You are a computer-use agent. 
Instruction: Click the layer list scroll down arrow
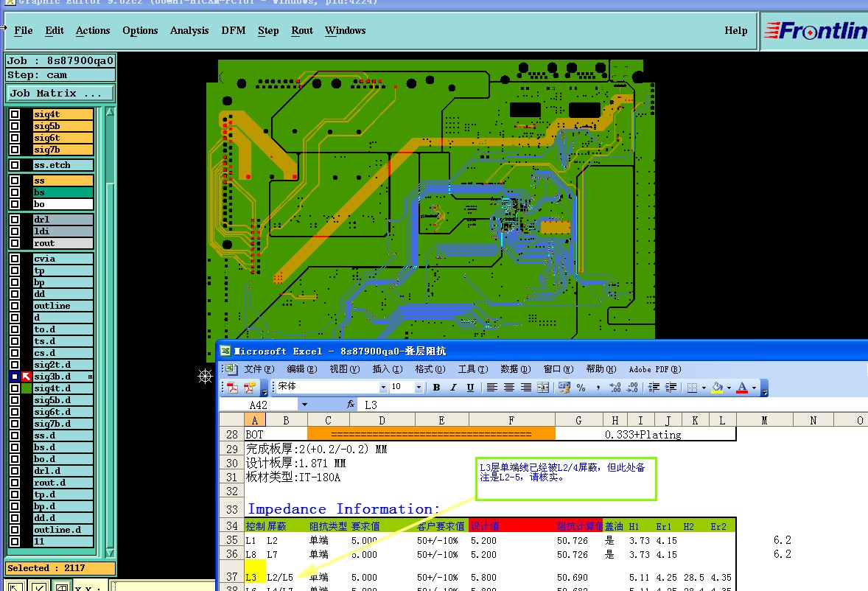point(110,552)
